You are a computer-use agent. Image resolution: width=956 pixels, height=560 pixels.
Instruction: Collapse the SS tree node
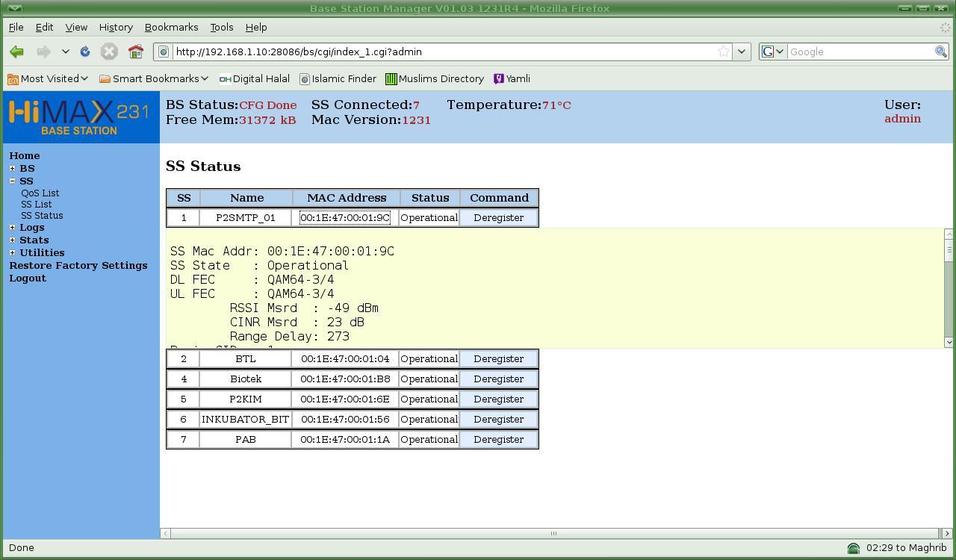coord(12,181)
